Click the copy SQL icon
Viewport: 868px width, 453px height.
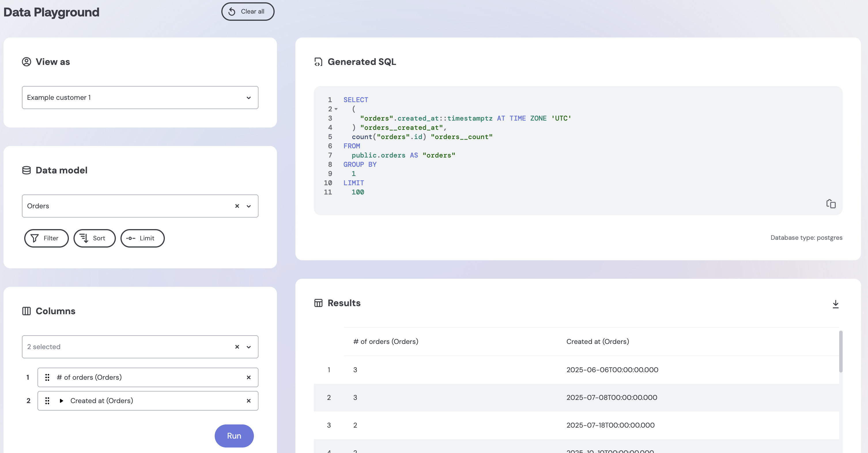click(x=831, y=204)
